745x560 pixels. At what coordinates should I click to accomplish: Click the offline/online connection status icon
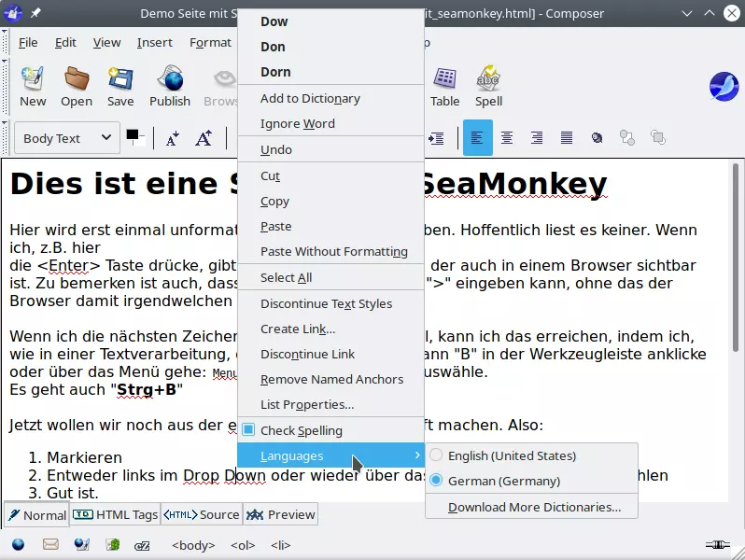coord(717,544)
